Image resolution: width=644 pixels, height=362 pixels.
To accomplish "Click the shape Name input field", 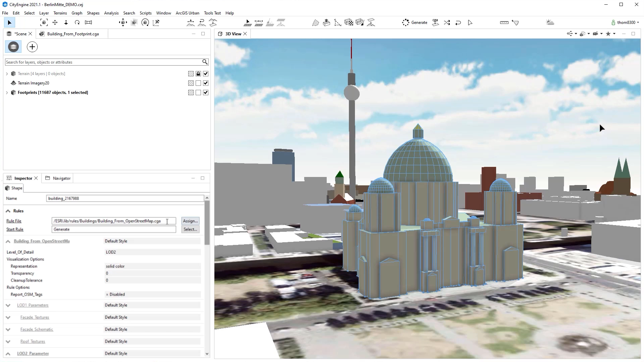I will click(x=125, y=198).
